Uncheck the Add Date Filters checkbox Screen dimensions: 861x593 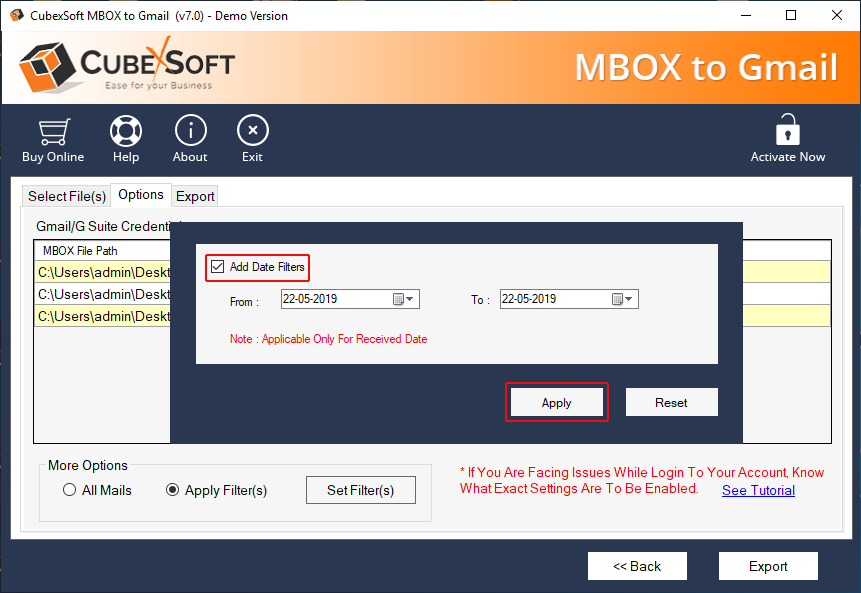218,267
